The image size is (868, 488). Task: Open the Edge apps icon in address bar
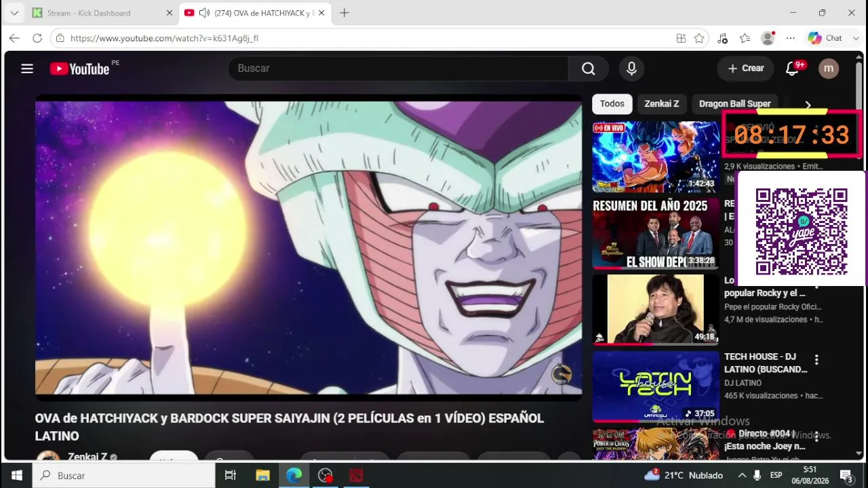[682, 38]
